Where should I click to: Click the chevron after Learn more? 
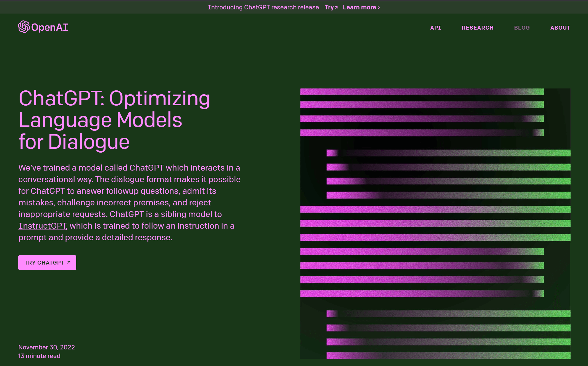tap(379, 8)
